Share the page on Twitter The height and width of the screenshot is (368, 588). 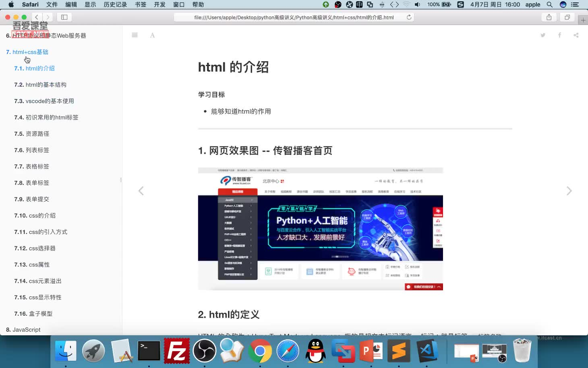[542, 35]
